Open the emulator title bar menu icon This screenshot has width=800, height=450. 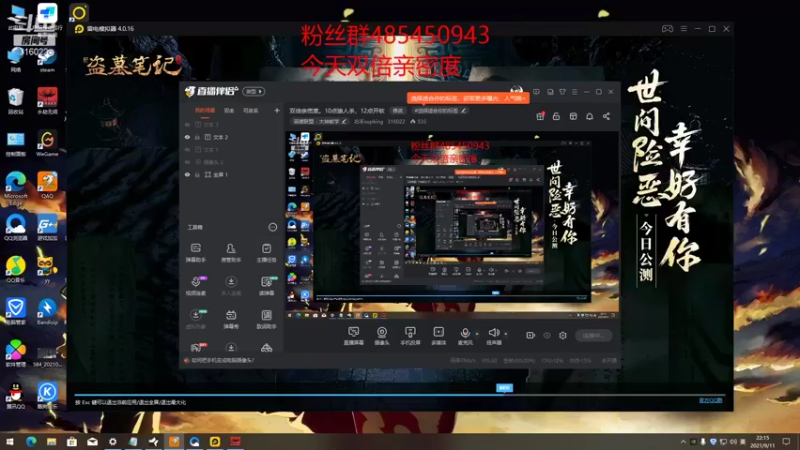[684, 29]
